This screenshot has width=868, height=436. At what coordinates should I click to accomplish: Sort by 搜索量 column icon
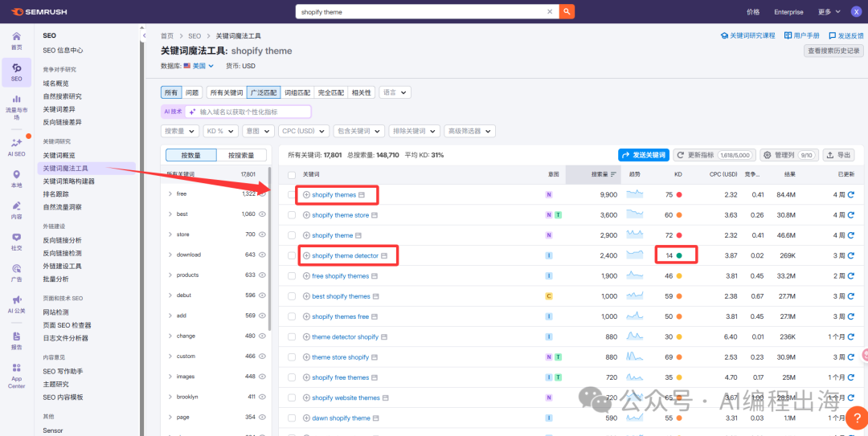(613, 174)
